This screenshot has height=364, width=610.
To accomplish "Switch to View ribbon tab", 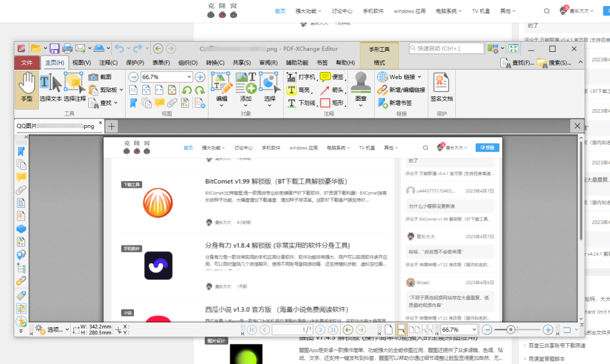I will tap(81, 62).
